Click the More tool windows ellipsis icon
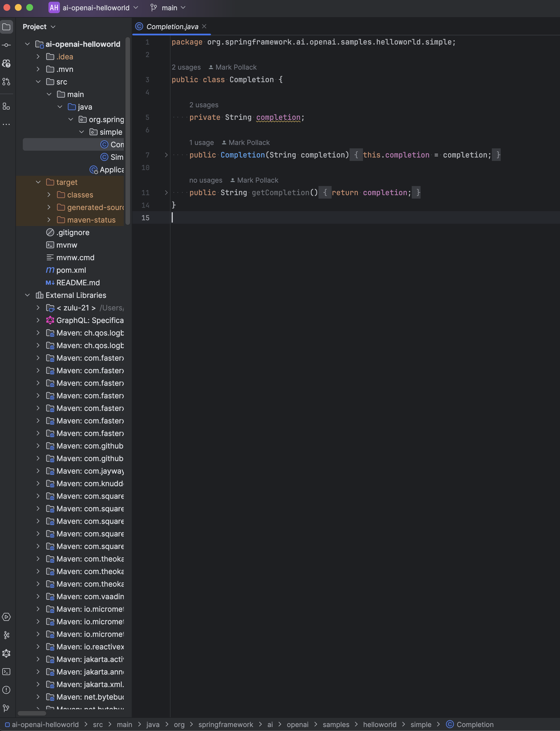This screenshot has height=731, width=560. [6, 124]
